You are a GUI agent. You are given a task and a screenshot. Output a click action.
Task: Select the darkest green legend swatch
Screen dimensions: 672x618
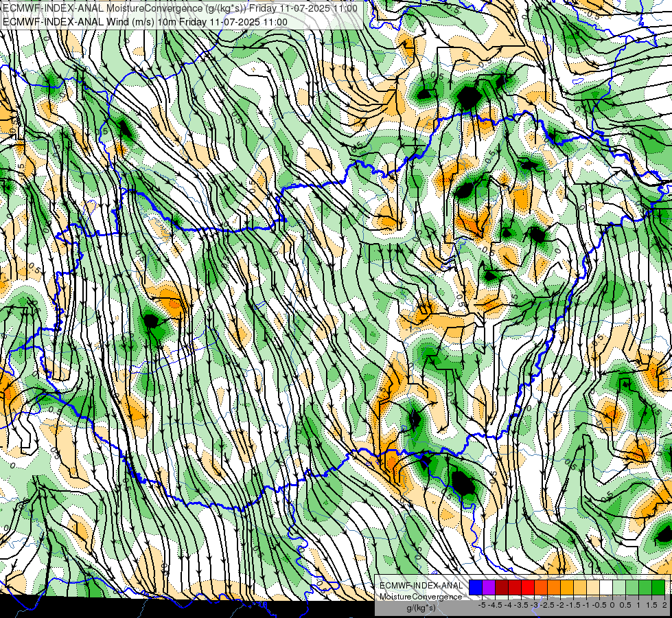pos(658,587)
